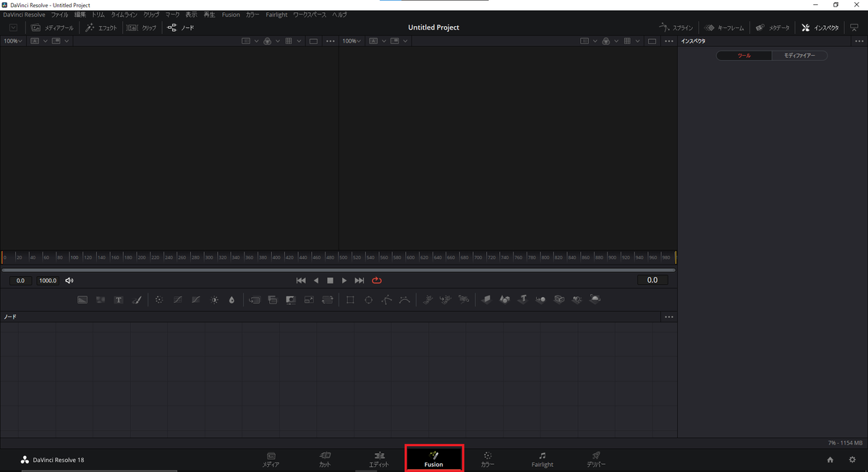868x472 pixels.
Task: Open the ファイル (File) menu
Action: click(60, 14)
